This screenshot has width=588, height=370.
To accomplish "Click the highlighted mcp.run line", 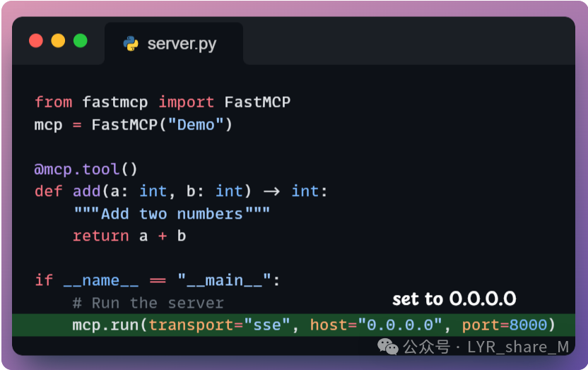I will [x=293, y=325].
